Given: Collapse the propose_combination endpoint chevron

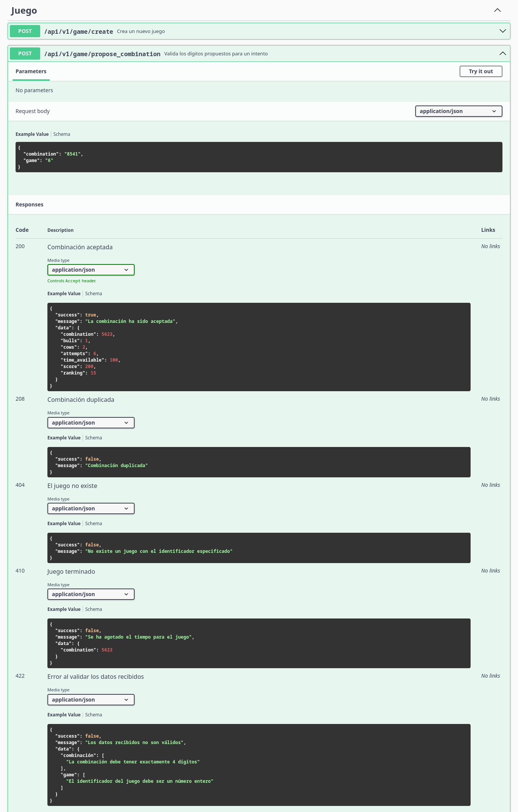Looking at the screenshot, I should click(502, 54).
